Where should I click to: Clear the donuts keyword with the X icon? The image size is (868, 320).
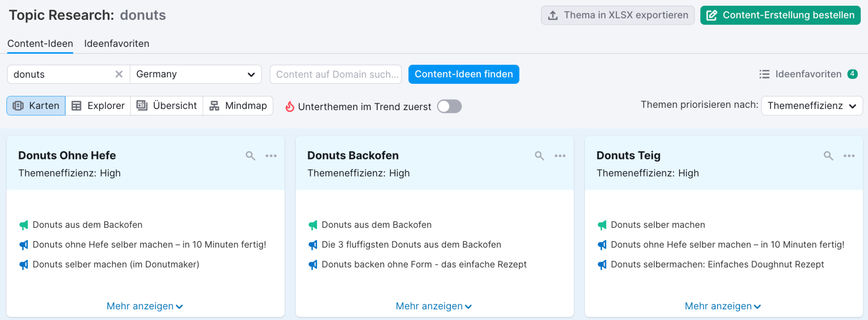119,74
